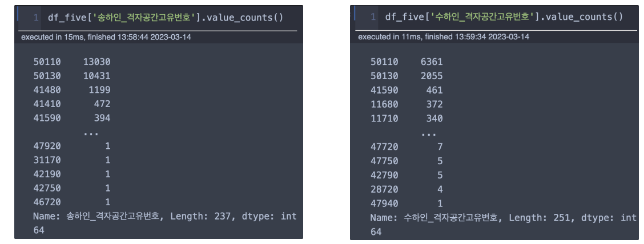
Task: Select index 50130 in the 수하인 output
Action: [384, 76]
